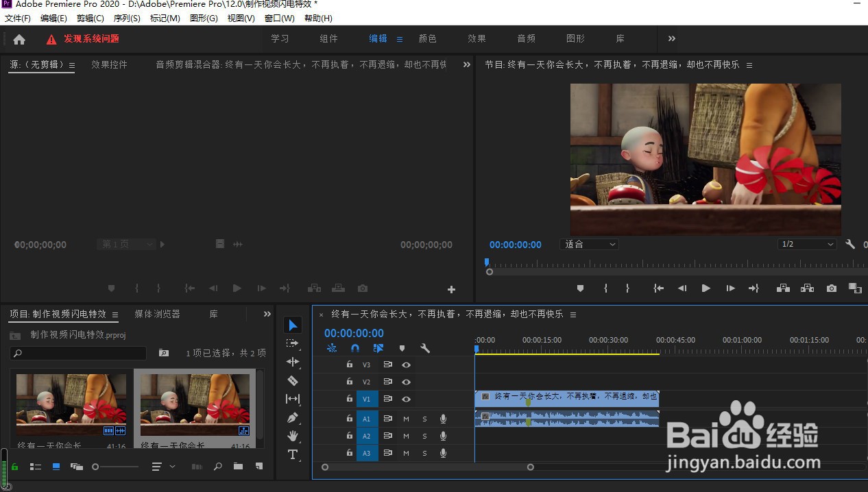
Task: Select the Razor tool
Action: 293,380
